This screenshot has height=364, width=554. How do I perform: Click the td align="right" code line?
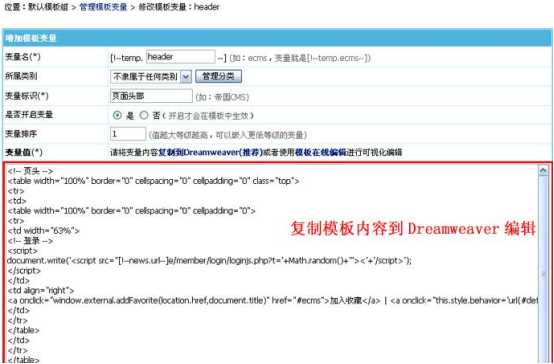pos(41,290)
